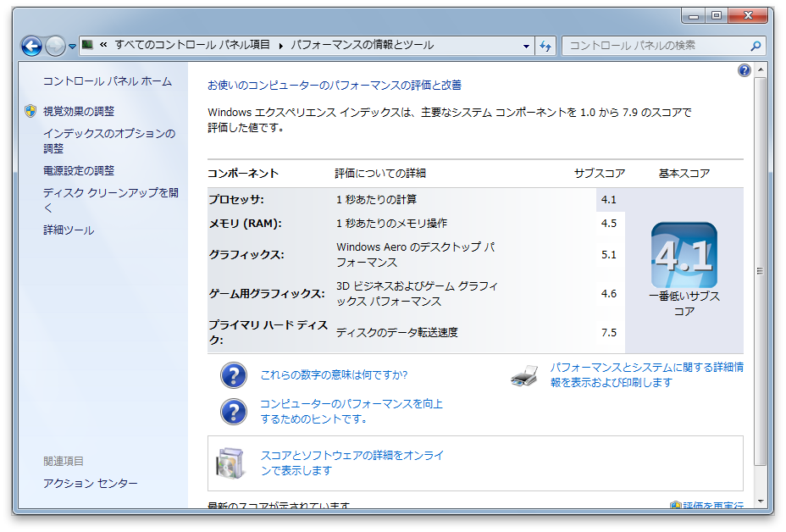This screenshot has height=532, width=786.
Task: Click the software box icon
Action: [230, 463]
